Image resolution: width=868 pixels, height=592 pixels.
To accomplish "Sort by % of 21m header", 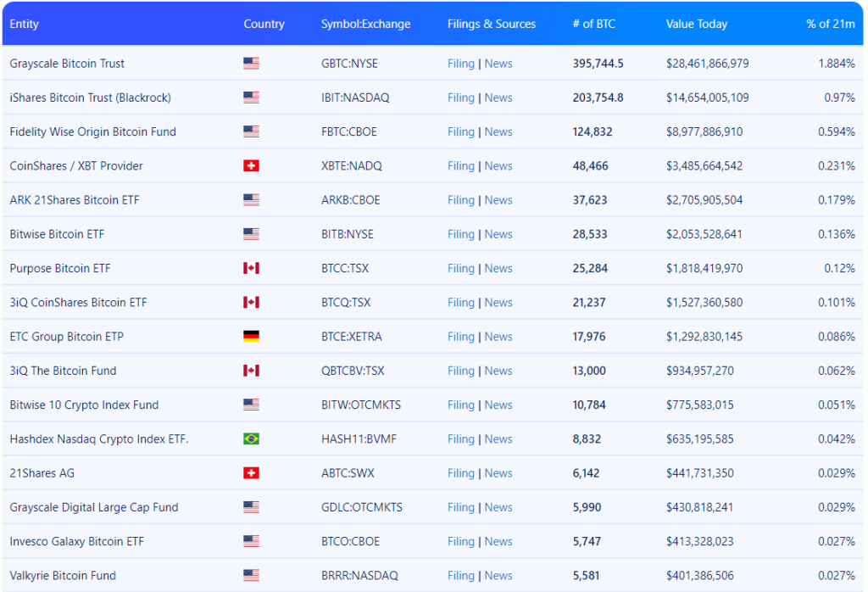I will click(830, 24).
